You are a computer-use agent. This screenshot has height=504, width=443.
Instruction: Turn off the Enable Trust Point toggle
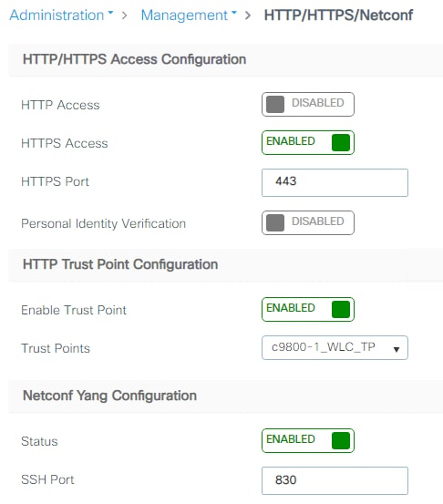click(308, 309)
